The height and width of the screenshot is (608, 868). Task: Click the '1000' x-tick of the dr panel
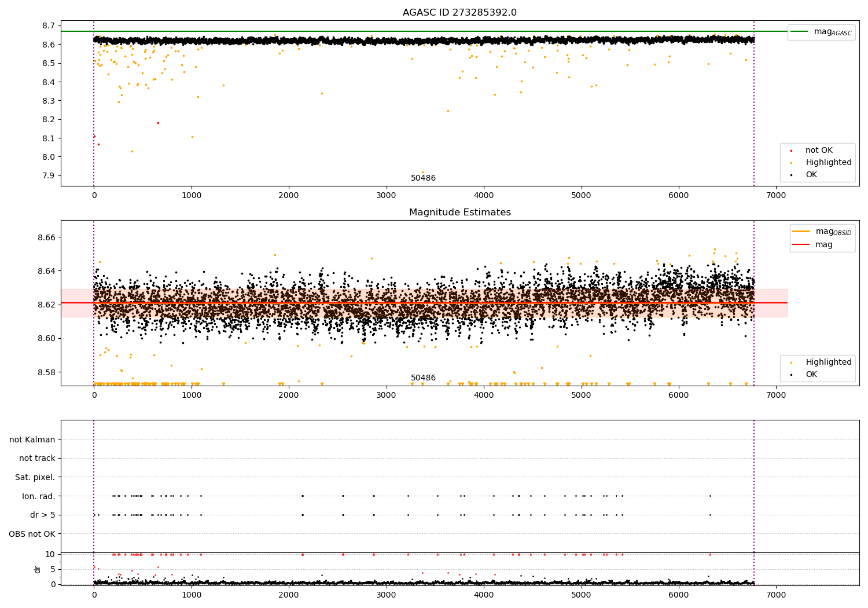[x=192, y=595]
